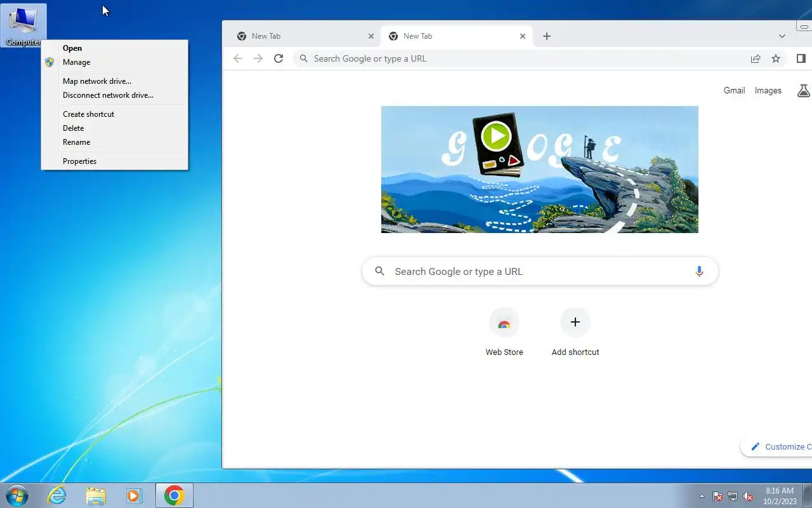Viewport: 812px width, 508px height.
Task: Expand the tab search chevron dropdown
Action: [782, 36]
